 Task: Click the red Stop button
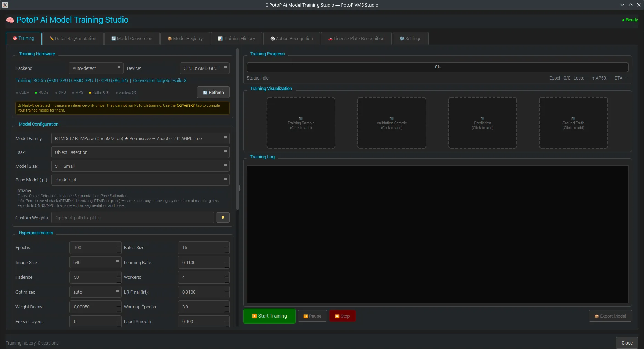(x=342, y=316)
